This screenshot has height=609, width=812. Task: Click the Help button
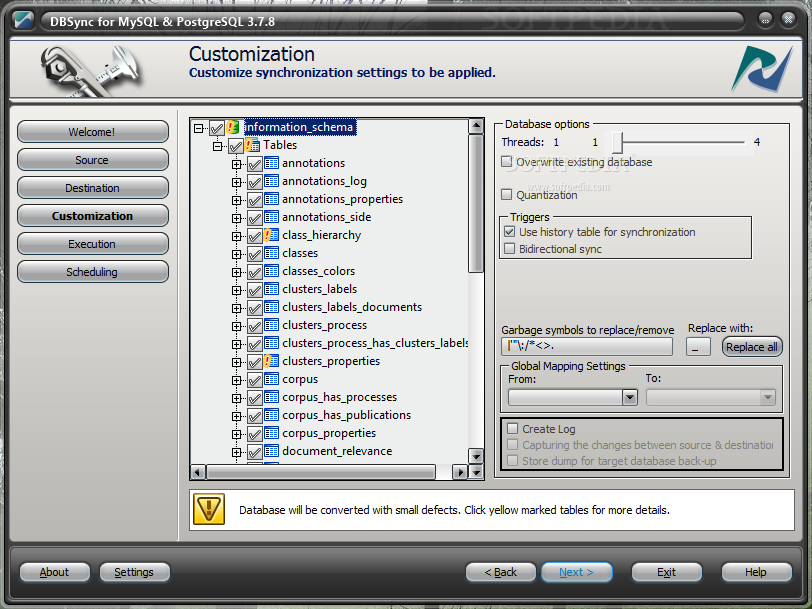click(756, 572)
